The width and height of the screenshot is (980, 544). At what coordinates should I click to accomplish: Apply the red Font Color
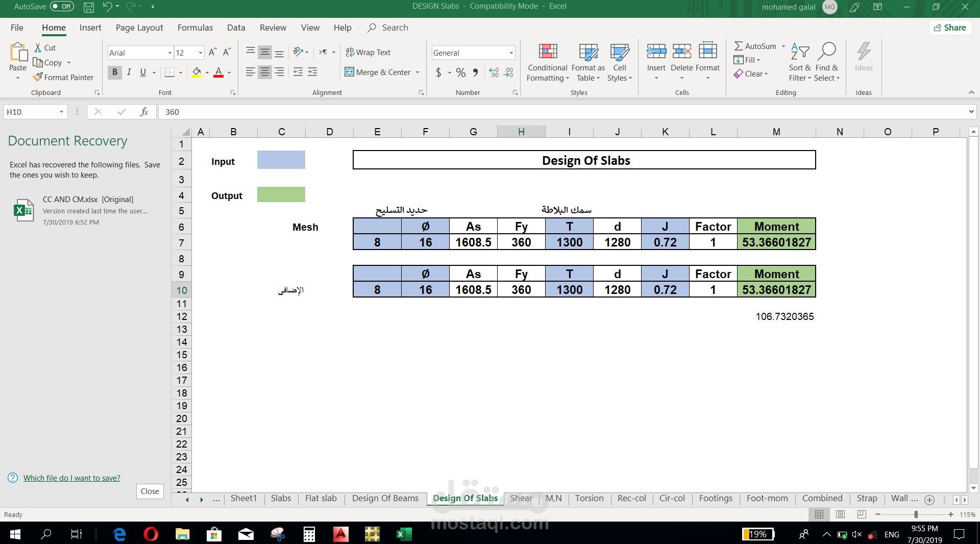218,72
